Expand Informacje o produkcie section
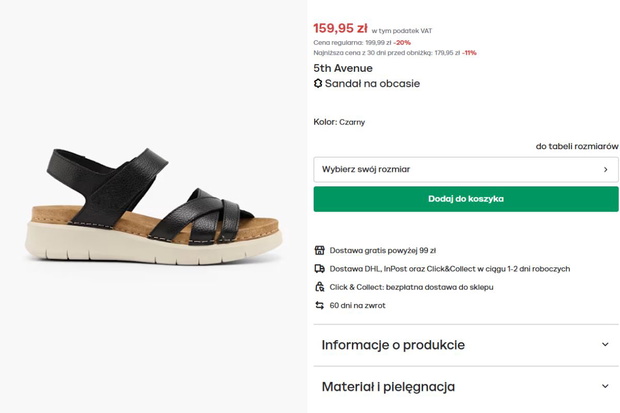The height and width of the screenshot is (413, 620). point(466,345)
